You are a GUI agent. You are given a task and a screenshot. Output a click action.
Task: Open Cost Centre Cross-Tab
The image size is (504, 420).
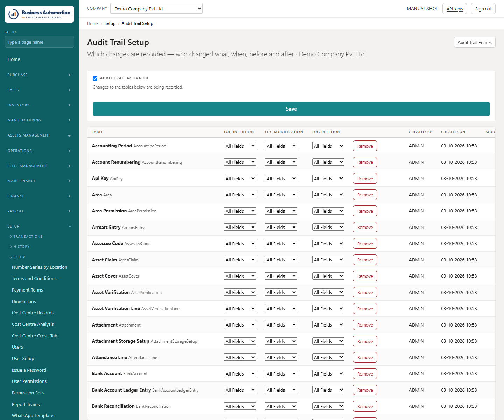(35, 336)
